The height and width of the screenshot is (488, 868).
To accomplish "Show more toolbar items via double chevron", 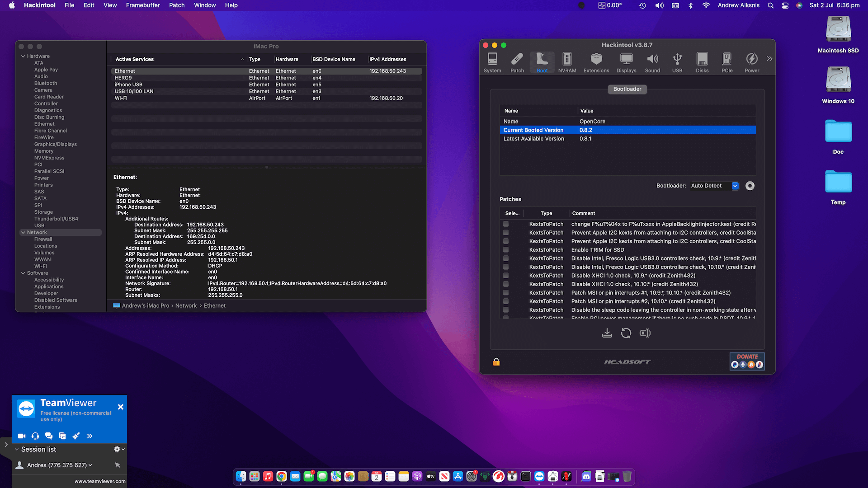I will 769,59.
